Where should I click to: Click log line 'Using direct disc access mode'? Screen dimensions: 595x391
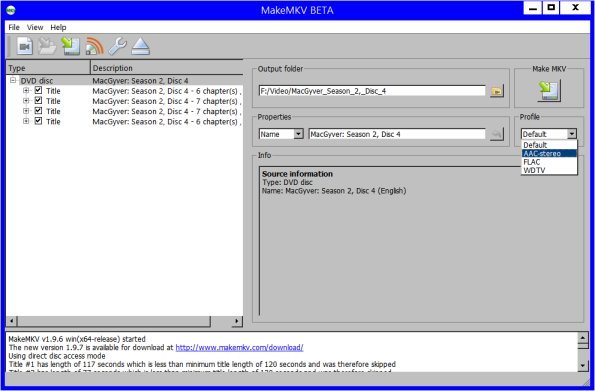57,356
